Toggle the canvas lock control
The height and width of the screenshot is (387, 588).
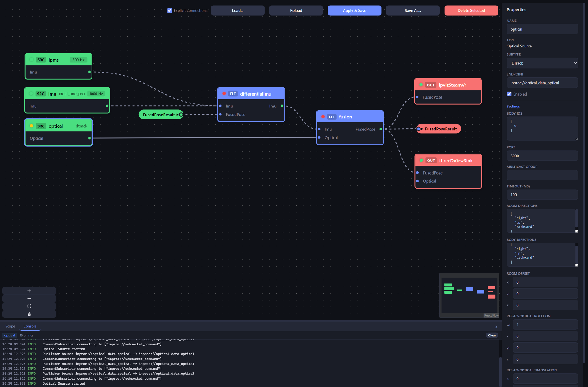[29, 314]
